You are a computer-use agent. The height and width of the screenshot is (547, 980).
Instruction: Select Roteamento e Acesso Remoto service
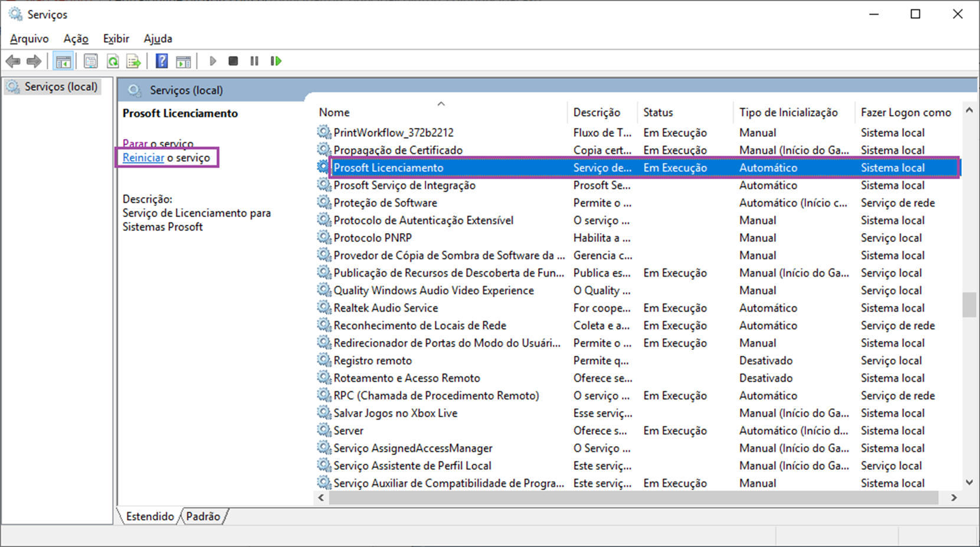(x=407, y=378)
